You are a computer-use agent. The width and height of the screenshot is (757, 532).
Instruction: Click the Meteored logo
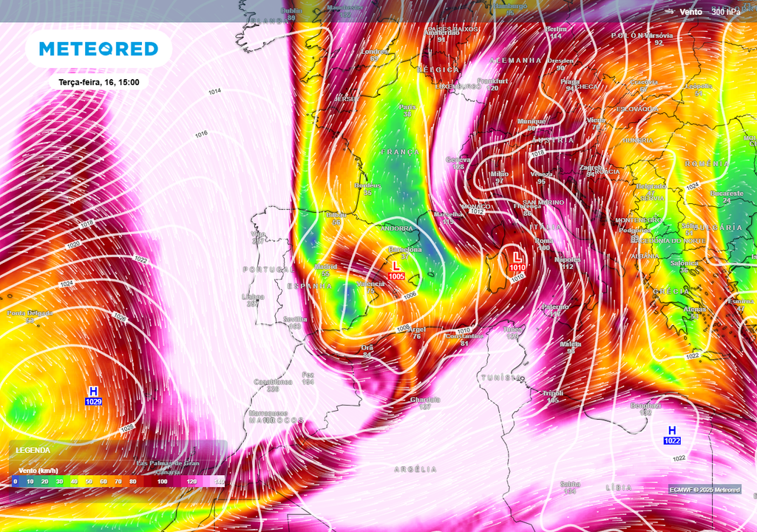tap(98, 50)
